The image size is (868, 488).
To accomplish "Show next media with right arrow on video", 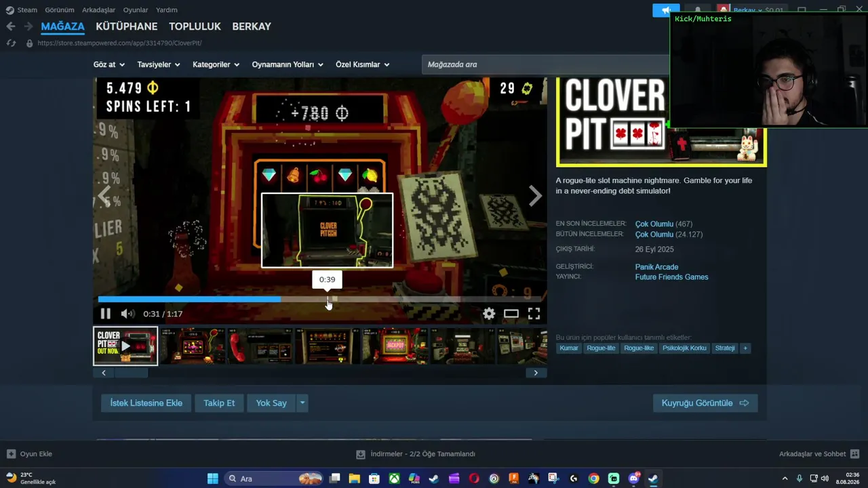I will click(x=535, y=196).
